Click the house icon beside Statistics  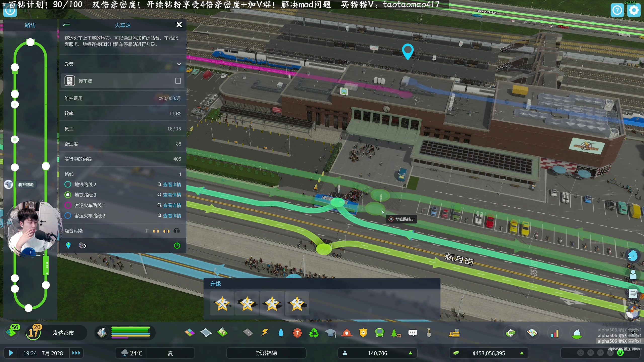[577, 333]
